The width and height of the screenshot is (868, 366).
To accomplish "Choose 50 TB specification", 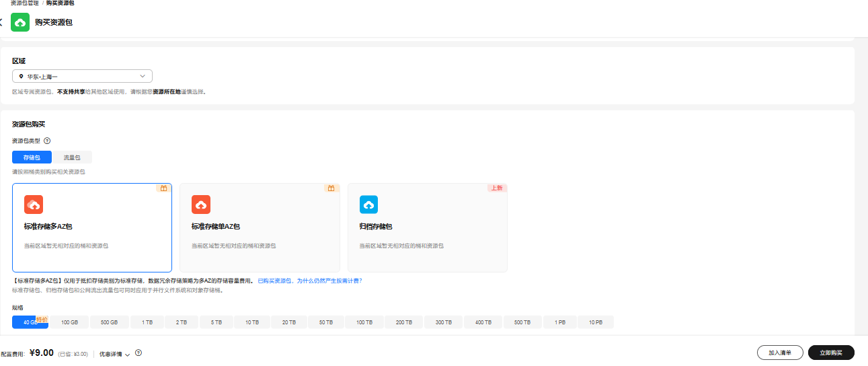I will pos(326,323).
